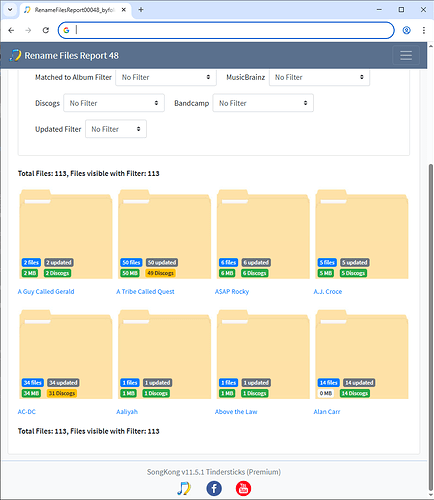Image resolution: width=434 pixels, height=500 pixels.
Task: Click the browser forward arrow
Action: (28, 30)
